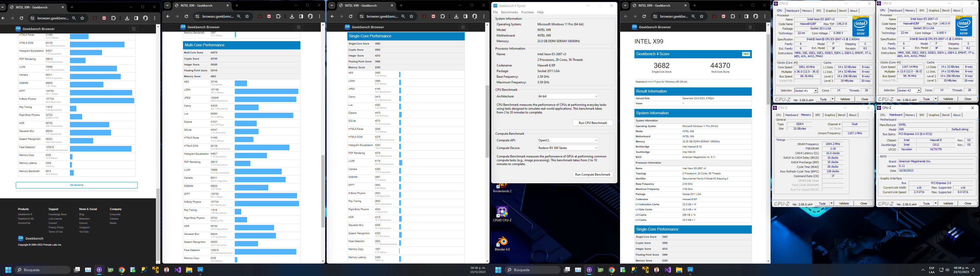The image size is (980, 276).
Task: Open extensions menu in Chrome window with Set Baseline
Action: click(113, 18)
